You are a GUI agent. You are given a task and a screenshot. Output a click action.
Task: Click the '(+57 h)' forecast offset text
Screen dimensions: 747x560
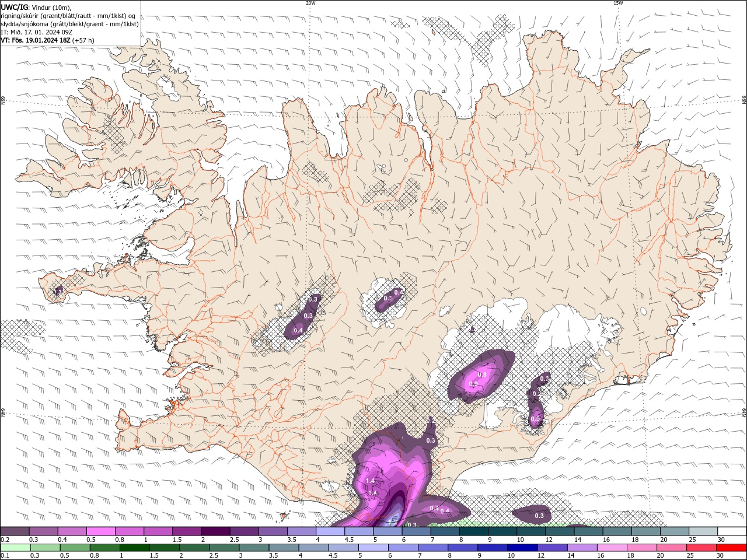(83, 40)
